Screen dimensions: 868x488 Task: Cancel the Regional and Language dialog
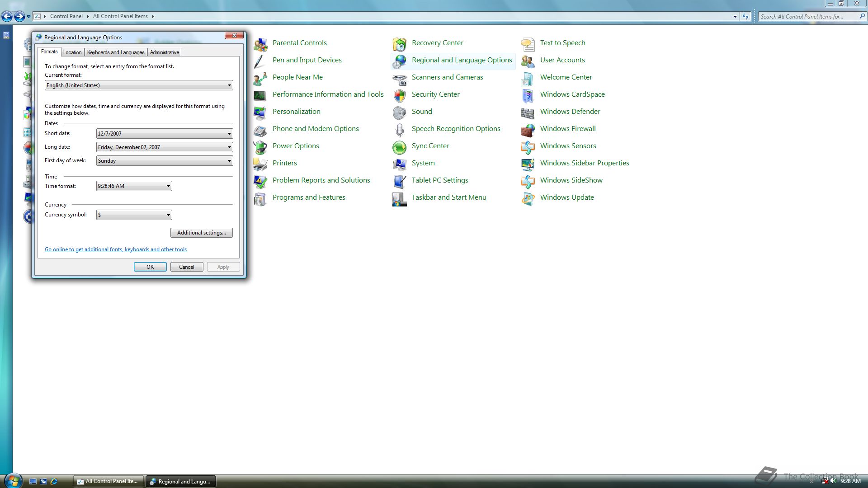187,267
